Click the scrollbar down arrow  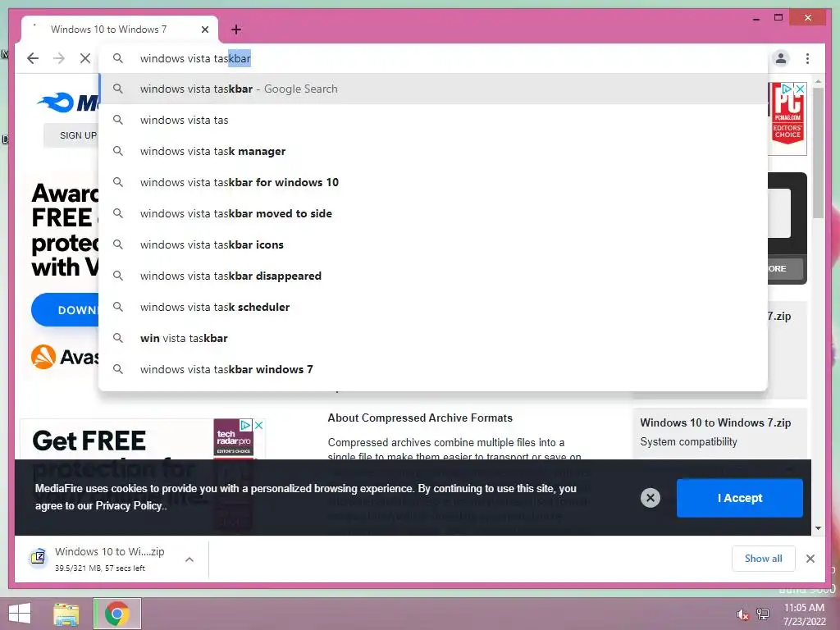click(x=818, y=528)
